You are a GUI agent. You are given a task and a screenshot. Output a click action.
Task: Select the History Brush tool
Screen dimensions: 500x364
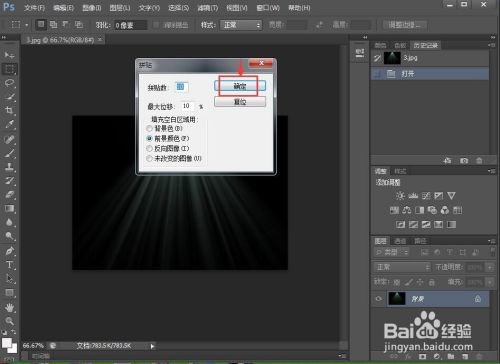click(x=9, y=180)
